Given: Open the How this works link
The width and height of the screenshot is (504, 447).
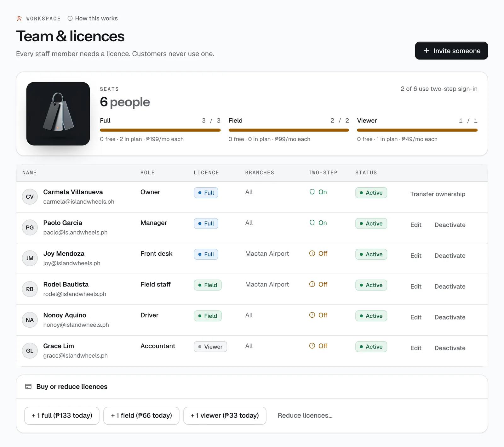Looking at the screenshot, I should (96, 19).
